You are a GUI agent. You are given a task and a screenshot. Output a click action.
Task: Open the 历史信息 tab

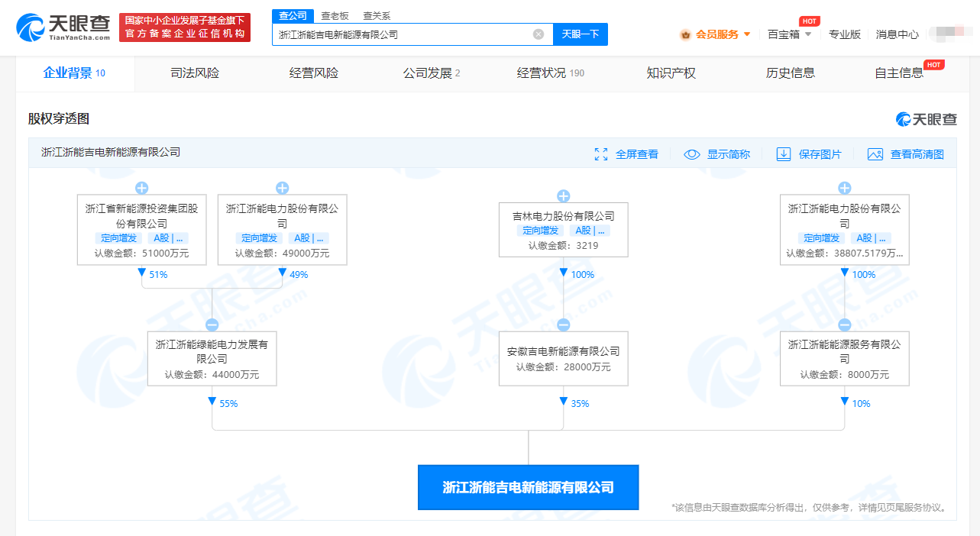[x=790, y=73]
